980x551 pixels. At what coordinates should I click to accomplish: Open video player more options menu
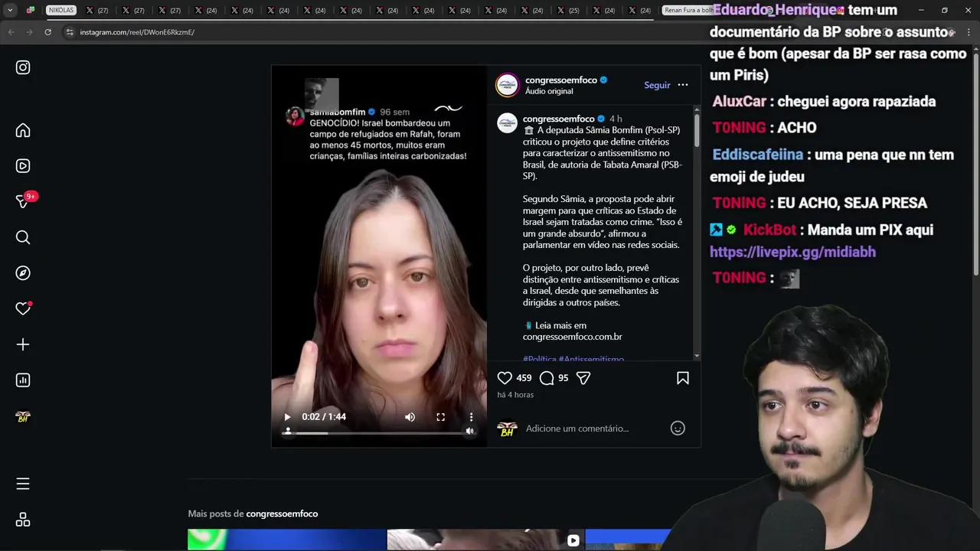coord(472,417)
